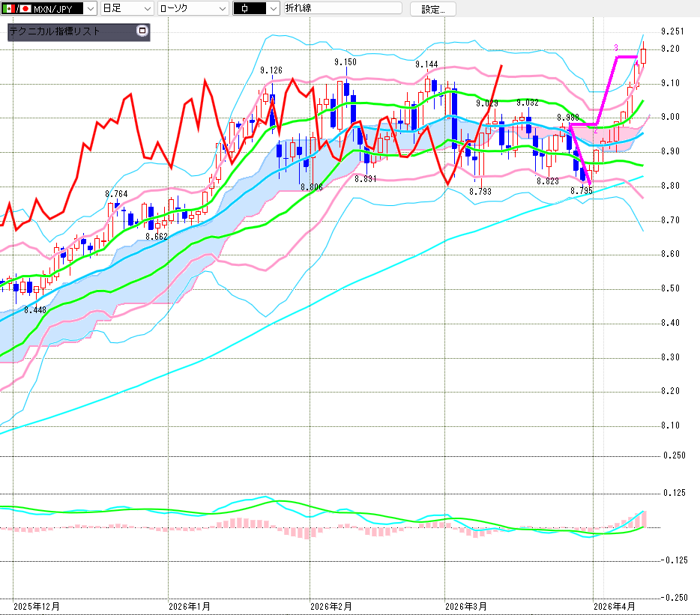
Task: Click the 9.251 top price axis value
Action: coord(672,31)
